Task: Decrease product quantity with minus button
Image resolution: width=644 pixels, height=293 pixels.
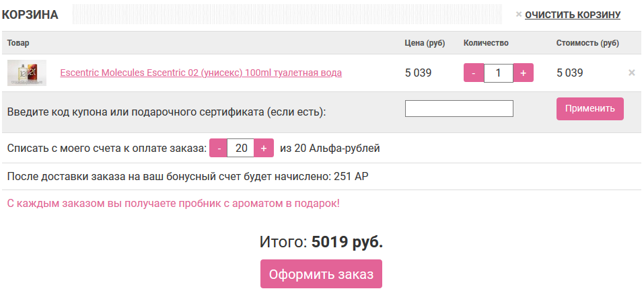Action: coord(474,73)
